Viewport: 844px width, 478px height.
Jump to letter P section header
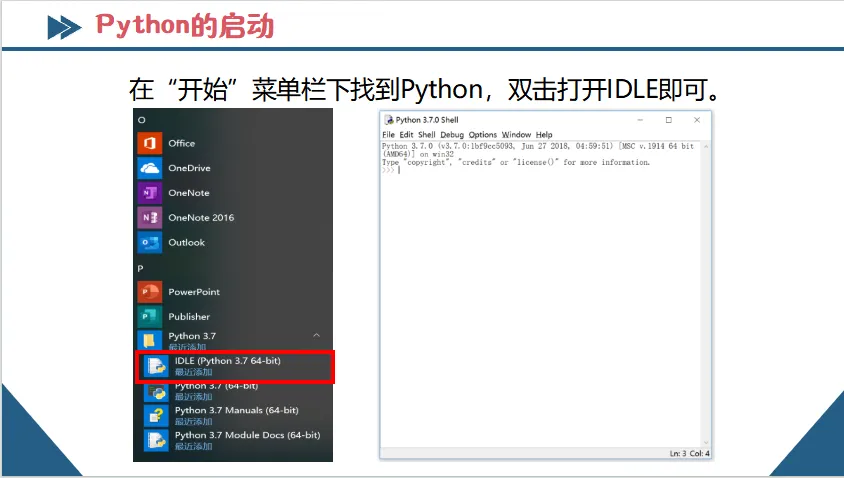coord(140,268)
